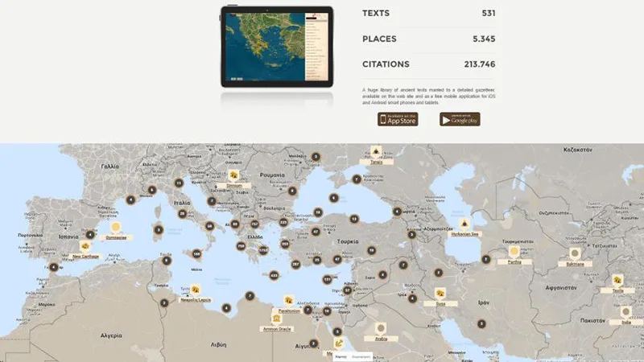Click the Sirmium label link

(233, 184)
